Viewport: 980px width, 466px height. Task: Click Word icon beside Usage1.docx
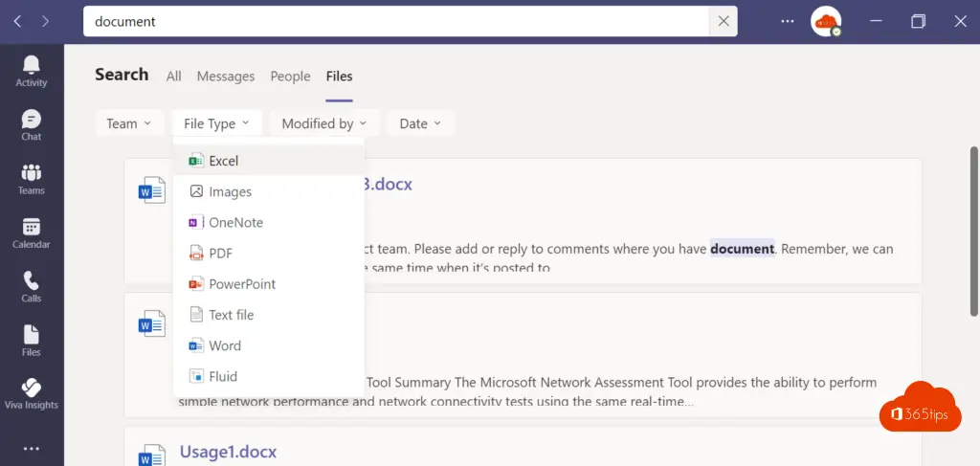pos(152,456)
